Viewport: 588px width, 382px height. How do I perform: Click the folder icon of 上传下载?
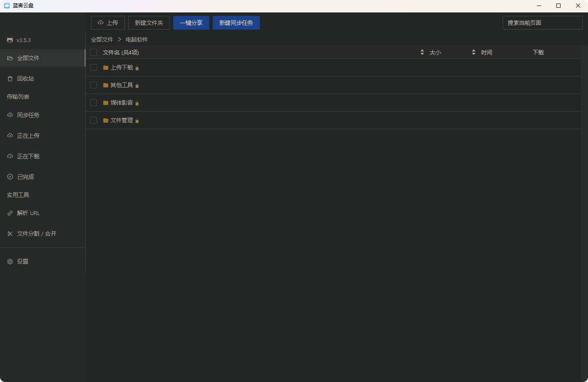click(106, 67)
